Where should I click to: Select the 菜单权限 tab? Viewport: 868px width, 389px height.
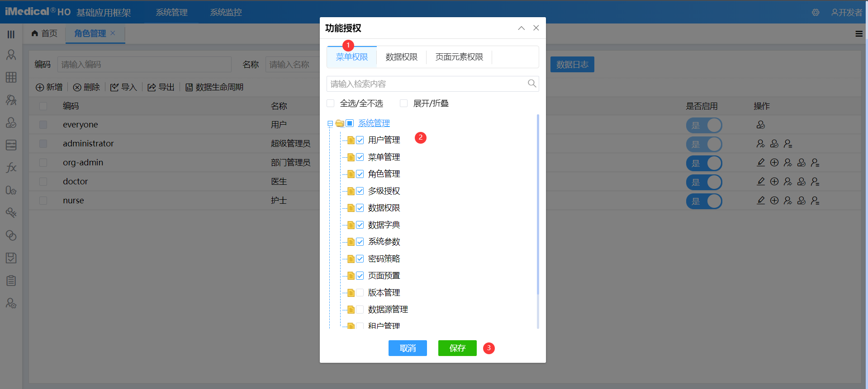(352, 57)
